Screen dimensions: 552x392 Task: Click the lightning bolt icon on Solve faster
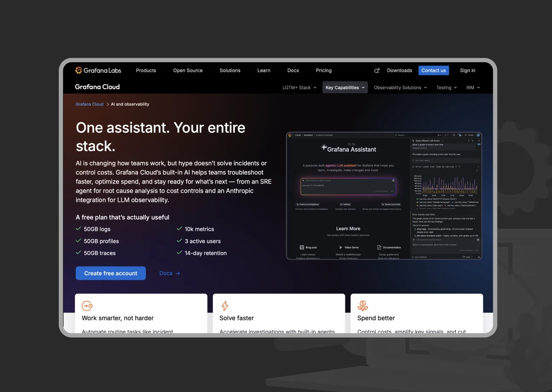click(225, 306)
